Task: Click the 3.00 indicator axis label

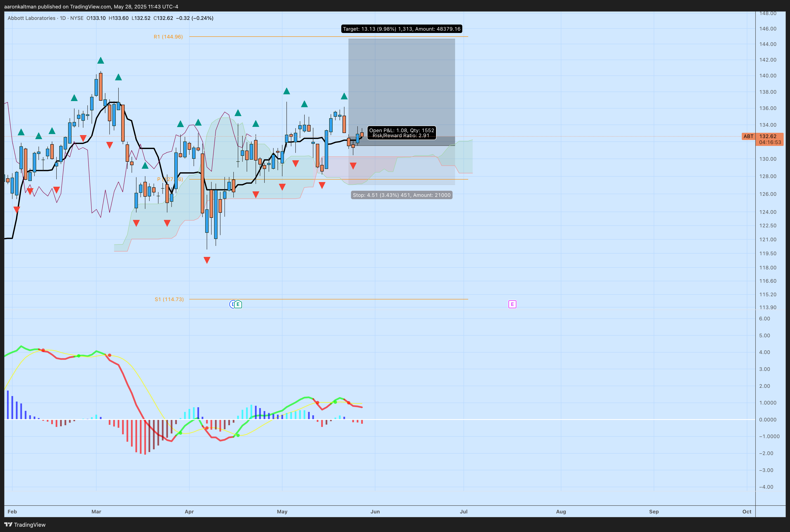Action: pyautogui.click(x=765, y=369)
